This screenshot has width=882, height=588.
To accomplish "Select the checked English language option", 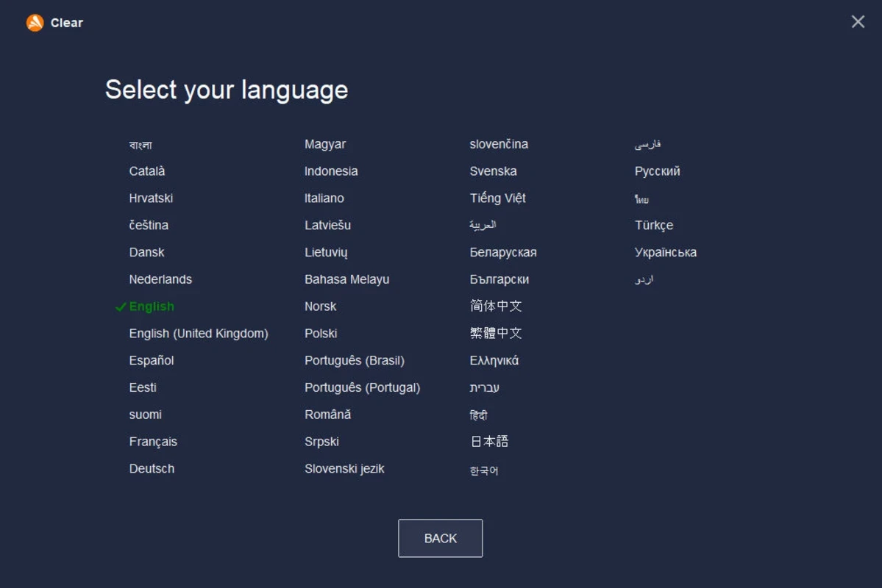I will pyautogui.click(x=152, y=306).
